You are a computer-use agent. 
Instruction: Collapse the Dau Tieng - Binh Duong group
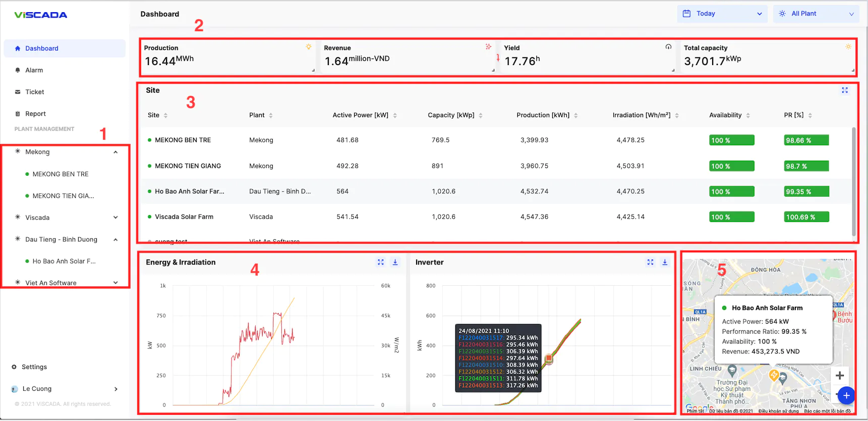point(115,239)
